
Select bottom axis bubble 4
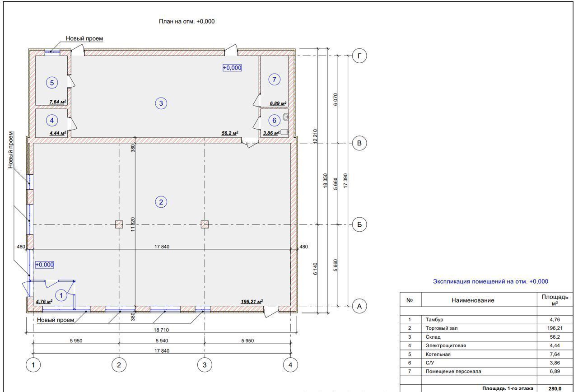pos(290,365)
